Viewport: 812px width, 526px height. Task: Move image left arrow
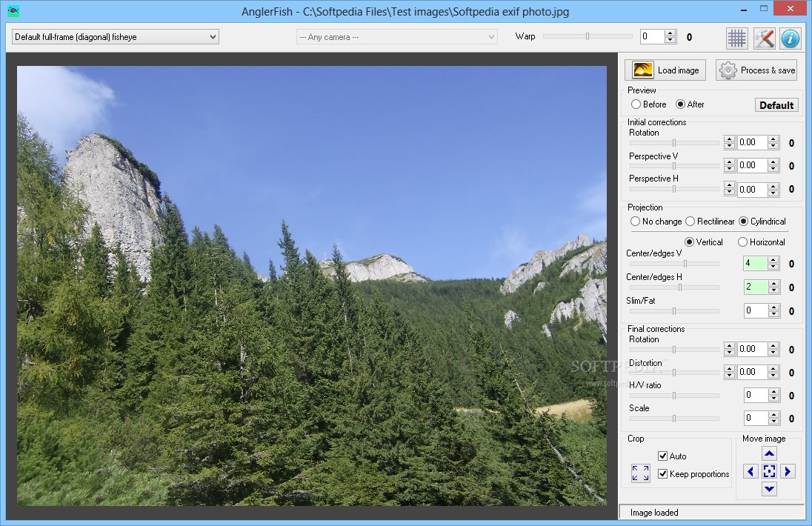click(751, 472)
